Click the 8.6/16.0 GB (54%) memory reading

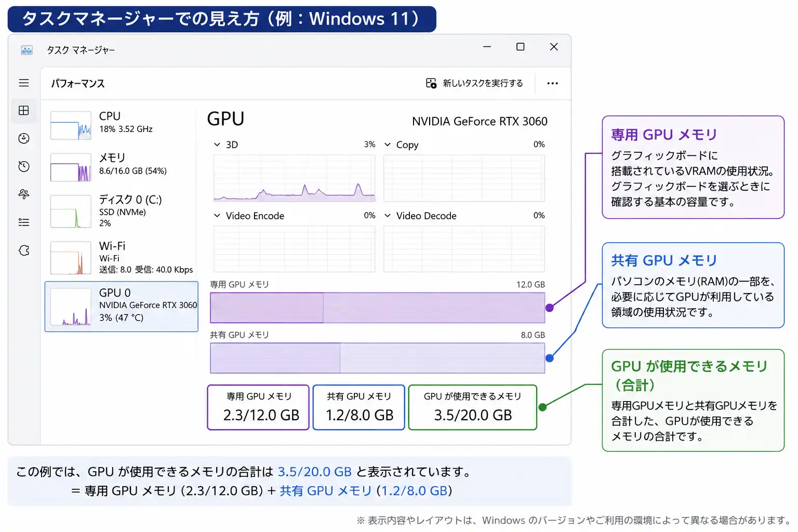(133, 171)
